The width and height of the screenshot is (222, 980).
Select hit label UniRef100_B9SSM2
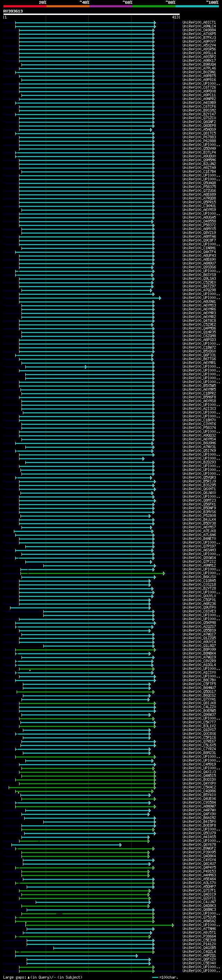tap(199, 110)
